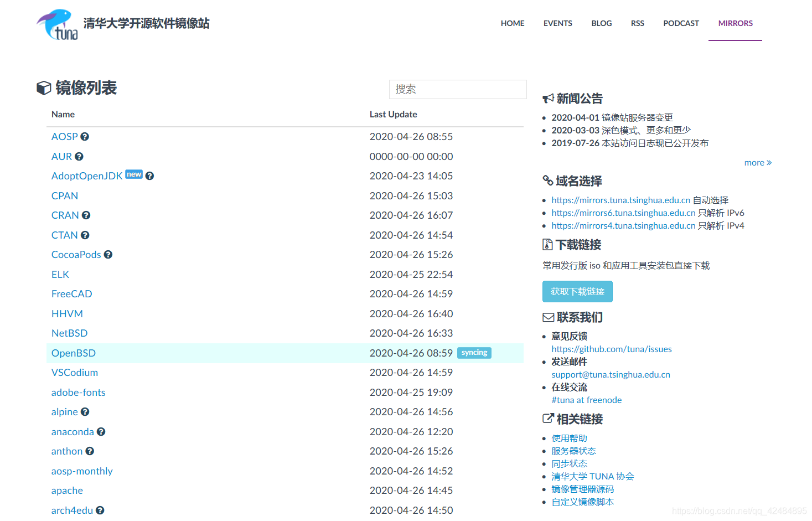This screenshot has height=521, width=812.
Task: Open the 使用帮助 link
Action: 569,439
